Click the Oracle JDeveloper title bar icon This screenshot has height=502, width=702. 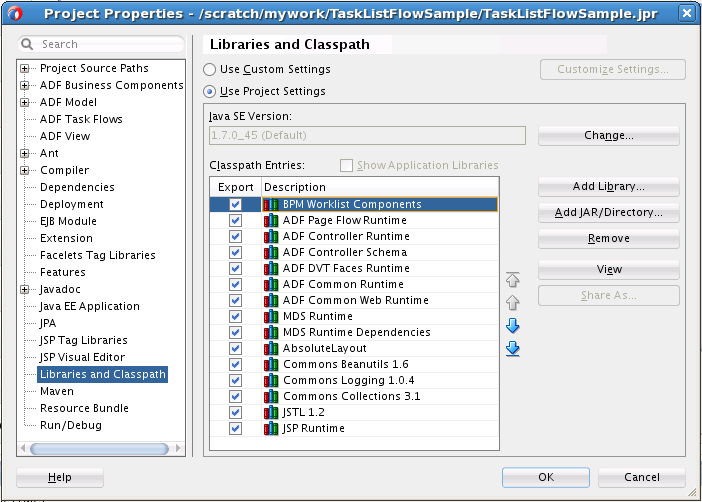coord(15,13)
